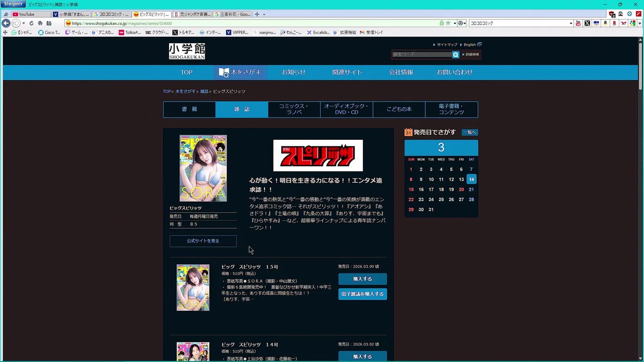Switch to the 三吉彩花 Google tab
The width and height of the screenshot is (644, 362).
(x=232, y=14)
